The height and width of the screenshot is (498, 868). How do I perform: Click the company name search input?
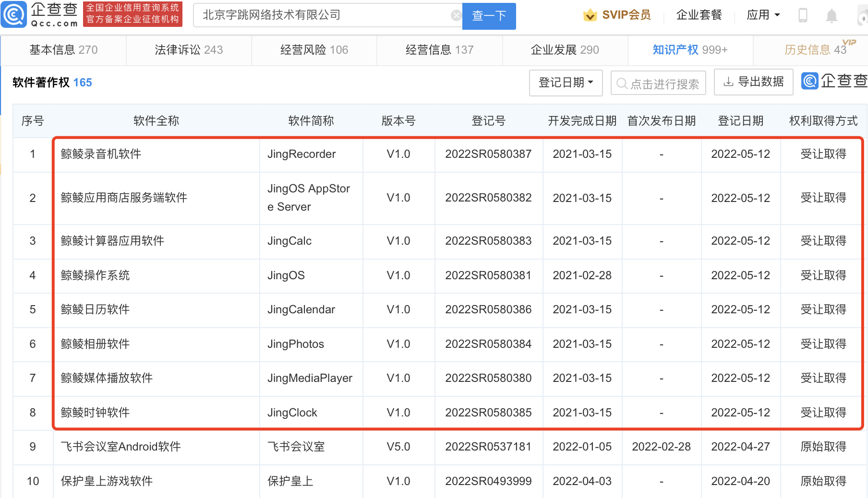(x=327, y=15)
